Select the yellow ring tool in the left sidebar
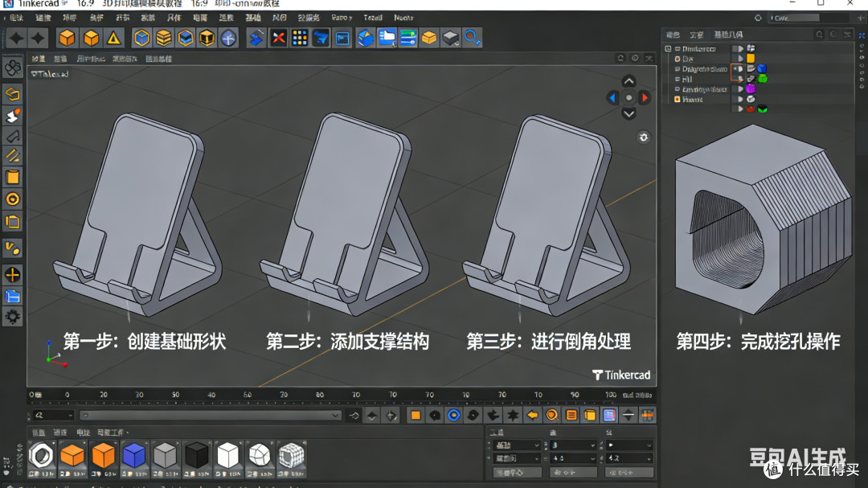 (x=13, y=199)
